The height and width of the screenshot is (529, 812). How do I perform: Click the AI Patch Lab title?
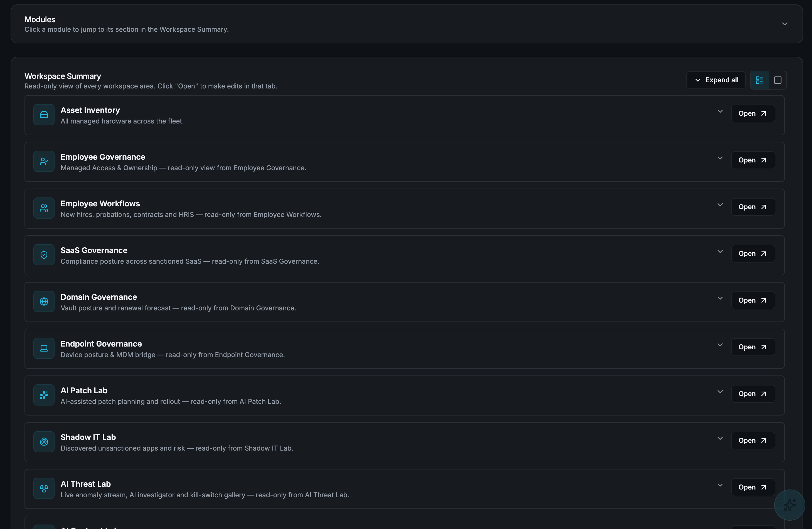coord(84,390)
